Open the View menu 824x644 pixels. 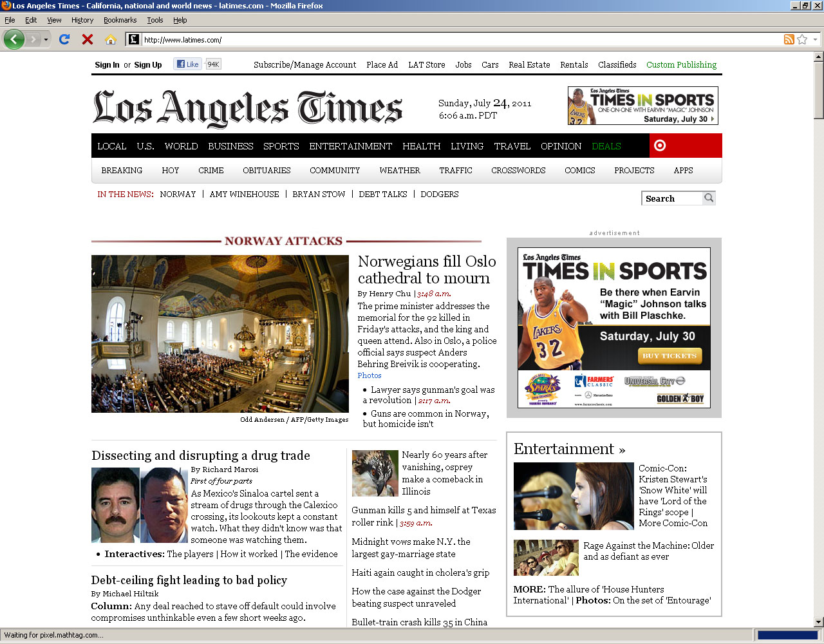coord(54,20)
